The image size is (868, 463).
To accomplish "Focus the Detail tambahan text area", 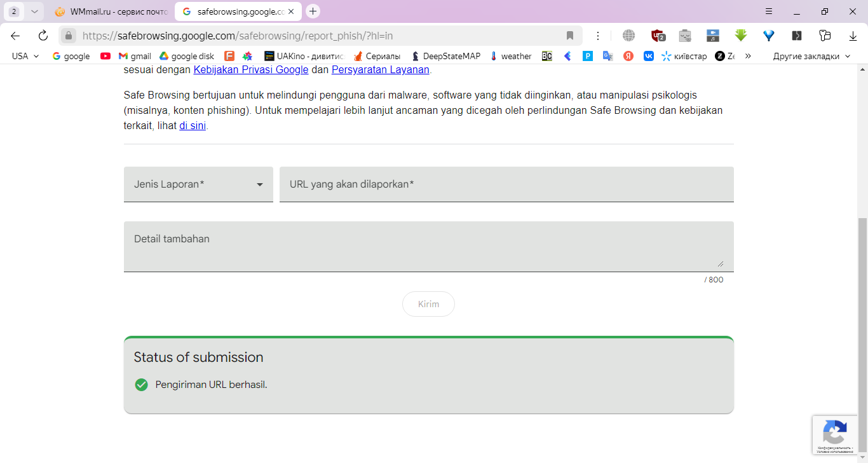I will [x=429, y=247].
